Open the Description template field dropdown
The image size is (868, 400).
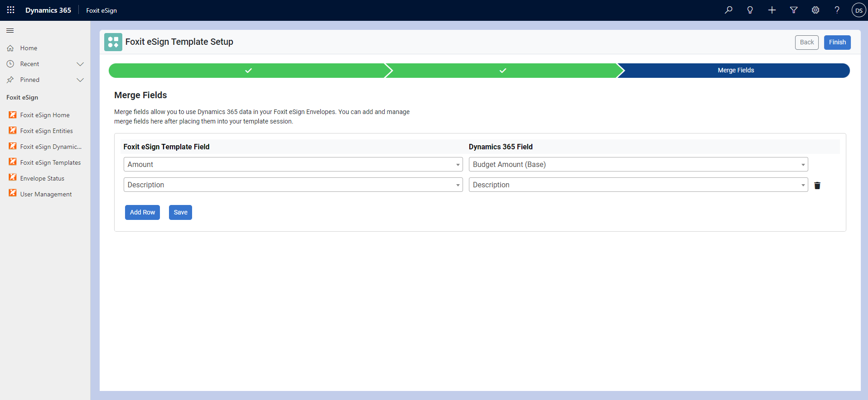[293, 185]
